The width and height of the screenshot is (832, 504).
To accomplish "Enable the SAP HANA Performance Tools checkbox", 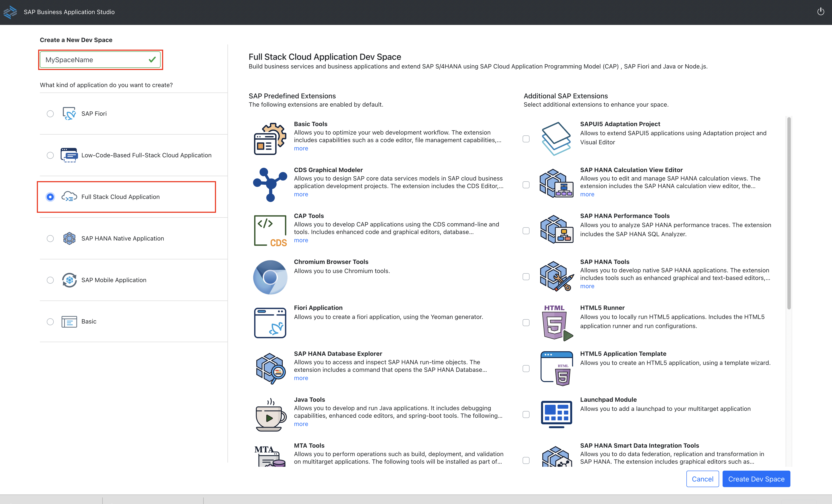I will (526, 231).
